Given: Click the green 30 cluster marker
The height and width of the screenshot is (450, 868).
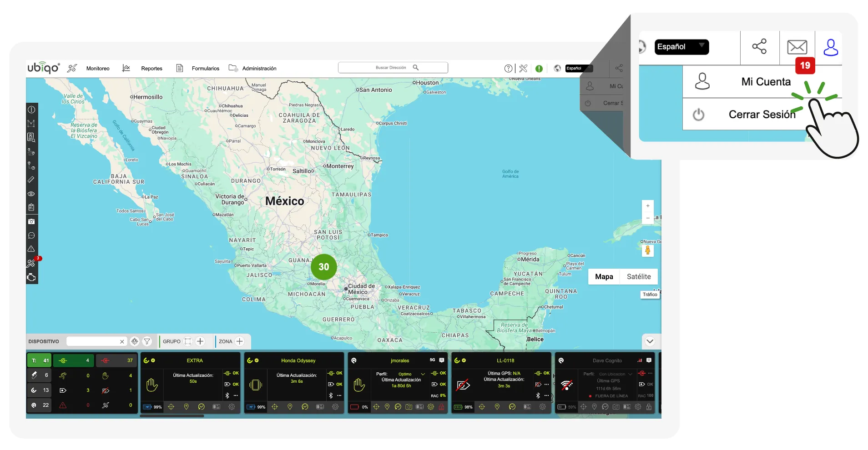Looking at the screenshot, I should (324, 267).
